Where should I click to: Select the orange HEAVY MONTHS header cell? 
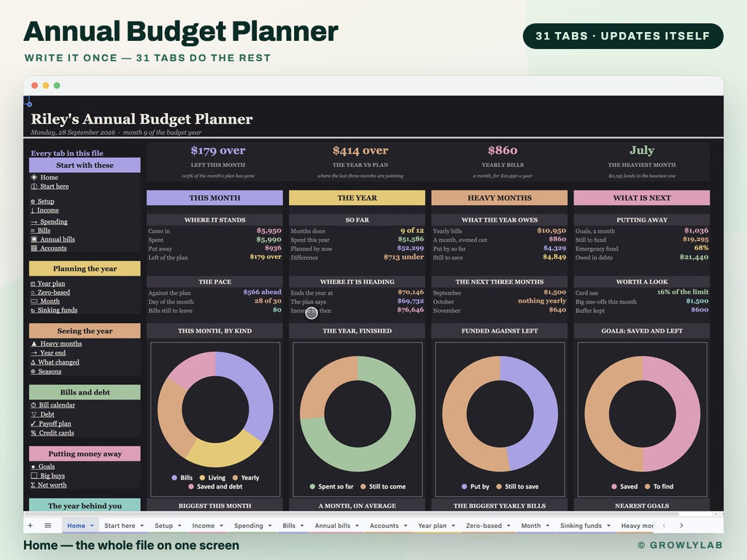tap(499, 198)
